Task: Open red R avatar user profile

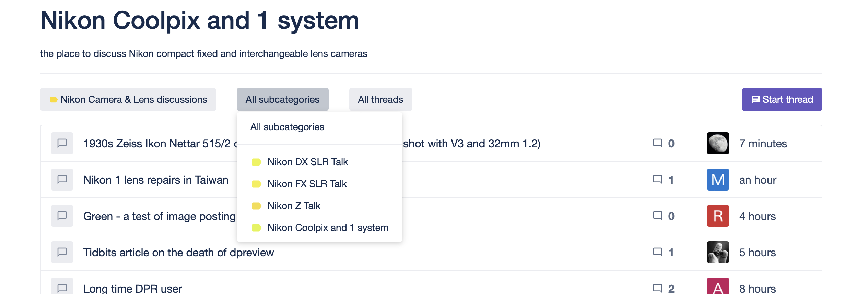Action: [718, 216]
